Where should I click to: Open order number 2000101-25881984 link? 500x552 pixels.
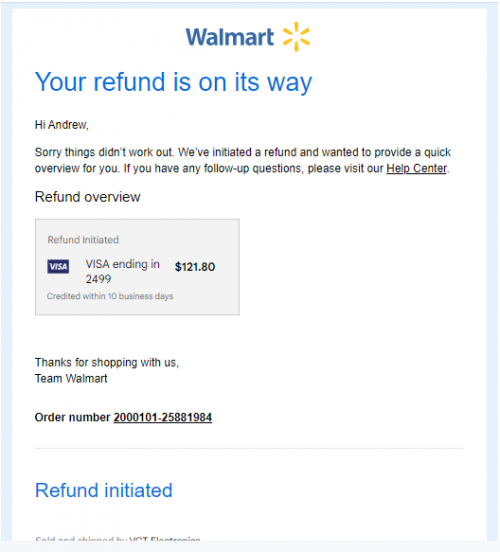pos(163,418)
